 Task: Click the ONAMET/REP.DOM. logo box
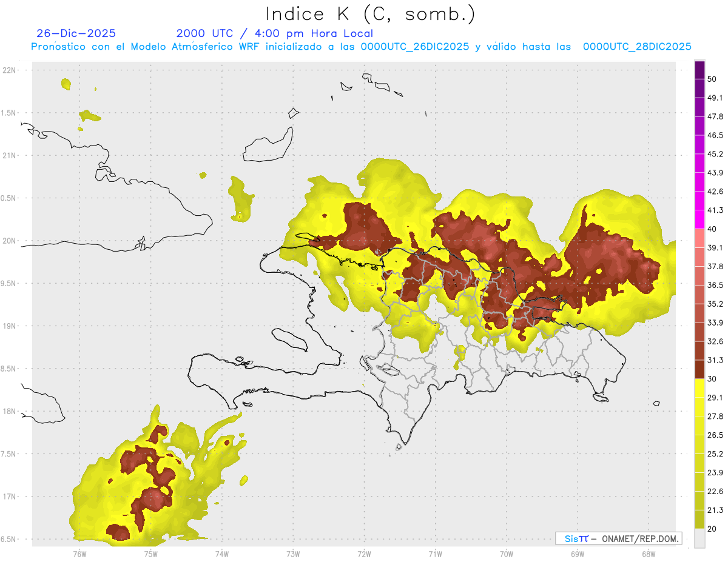pyautogui.click(x=618, y=538)
